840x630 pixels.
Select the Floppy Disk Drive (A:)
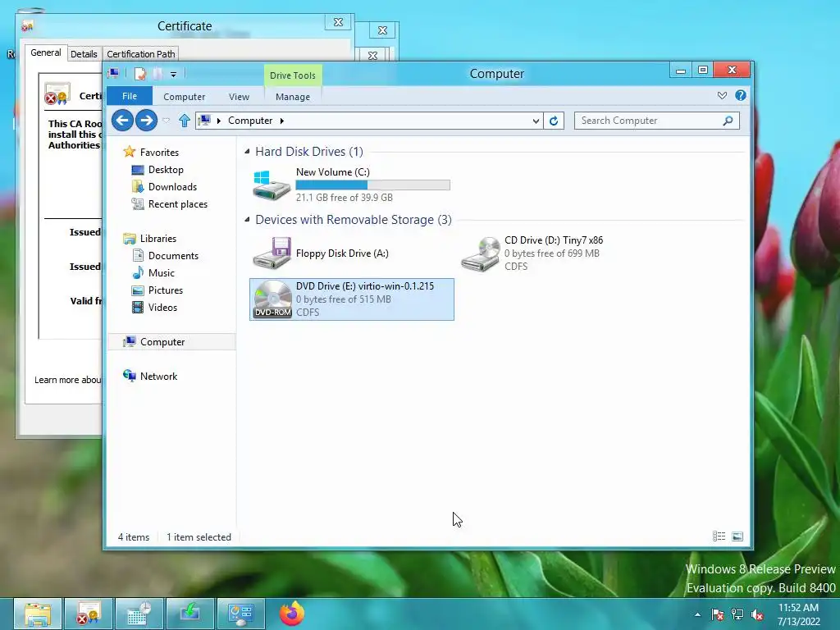click(351, 253)
